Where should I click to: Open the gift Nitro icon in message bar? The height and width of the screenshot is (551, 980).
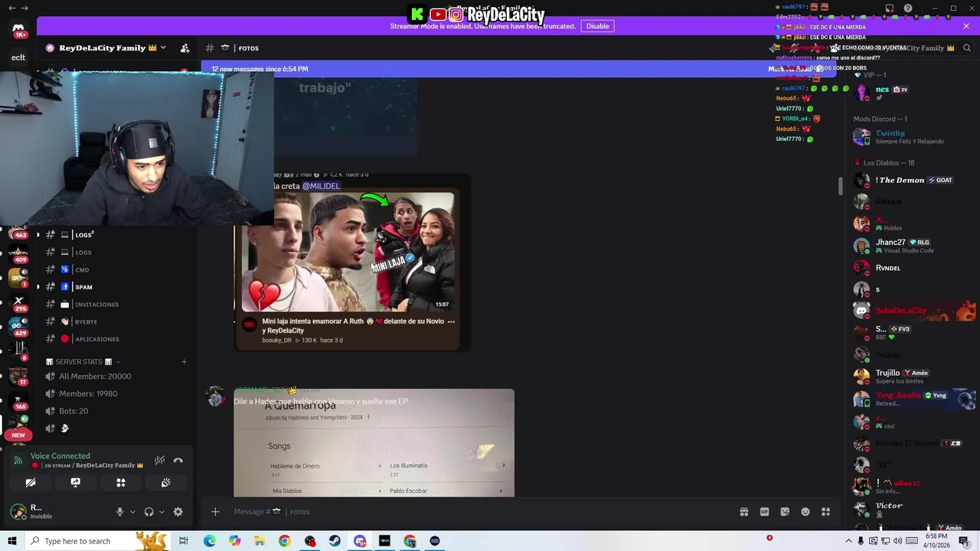(x=743, y=511)
